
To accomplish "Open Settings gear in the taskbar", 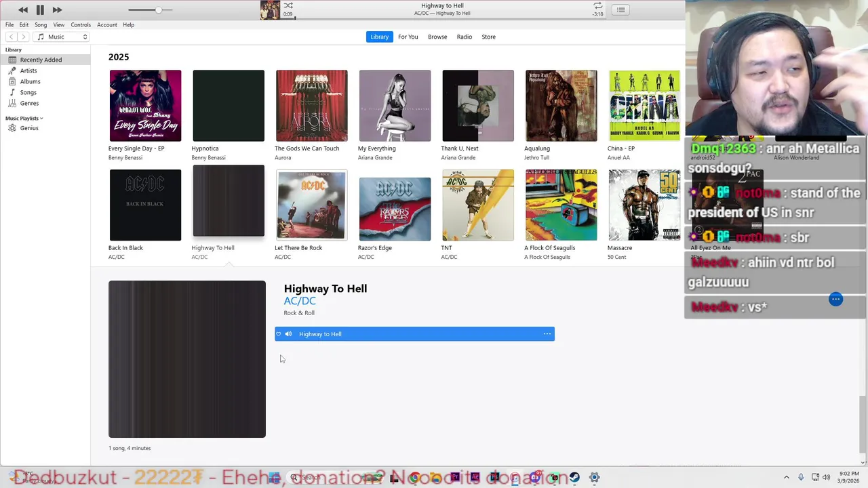I will (x=594, y=478).
